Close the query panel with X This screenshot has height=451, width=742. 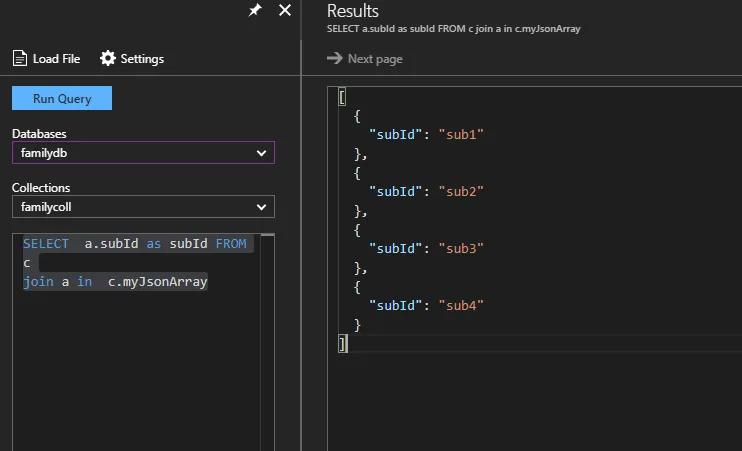click(284, 10)
